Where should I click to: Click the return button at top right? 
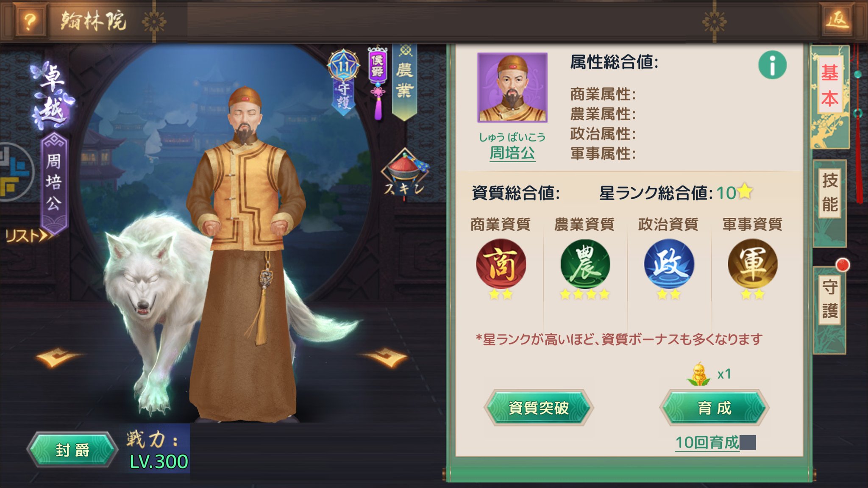836,20
